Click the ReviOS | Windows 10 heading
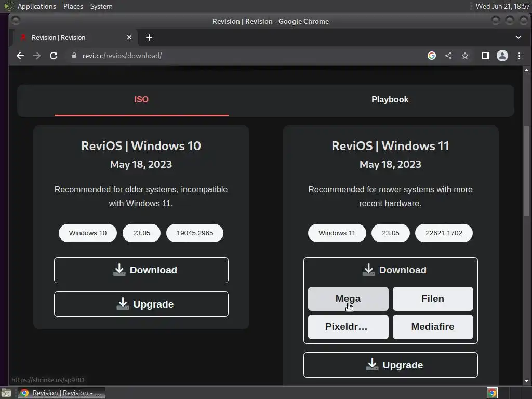Image resolution: width=532 pixels, height=399 pixels. (141, 146)
